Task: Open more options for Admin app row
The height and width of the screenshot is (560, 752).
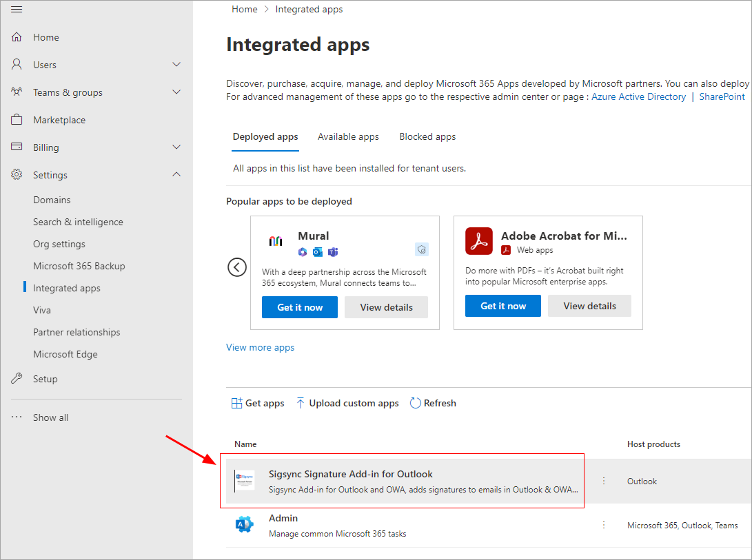Action: click(604, 525)
